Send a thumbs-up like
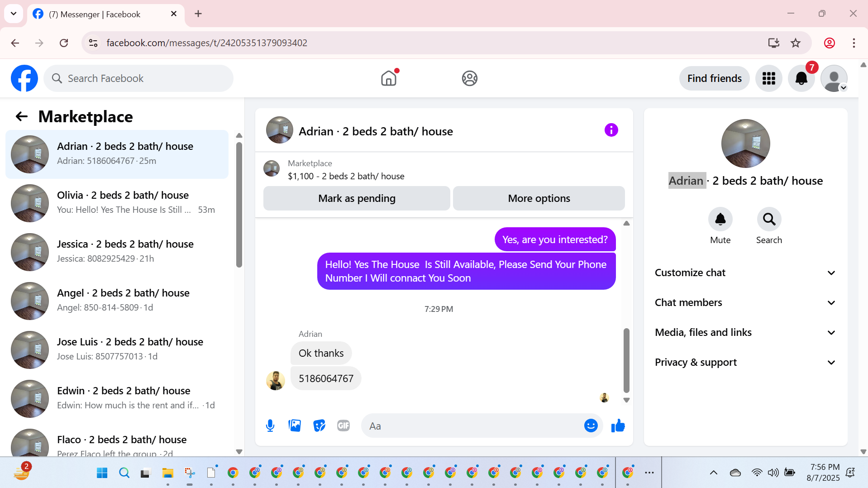Screen dimensions: 868x488 (618, 426)
